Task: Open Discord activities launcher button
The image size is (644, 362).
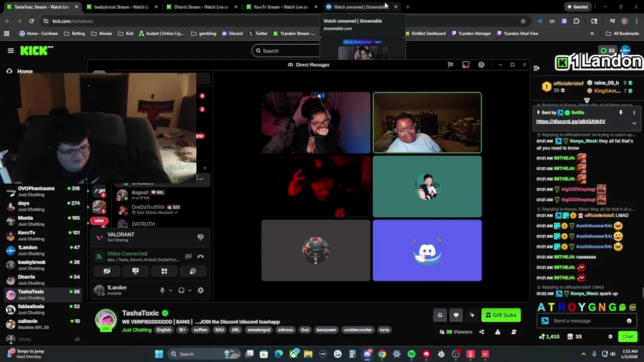Action: tap(164, 271)
